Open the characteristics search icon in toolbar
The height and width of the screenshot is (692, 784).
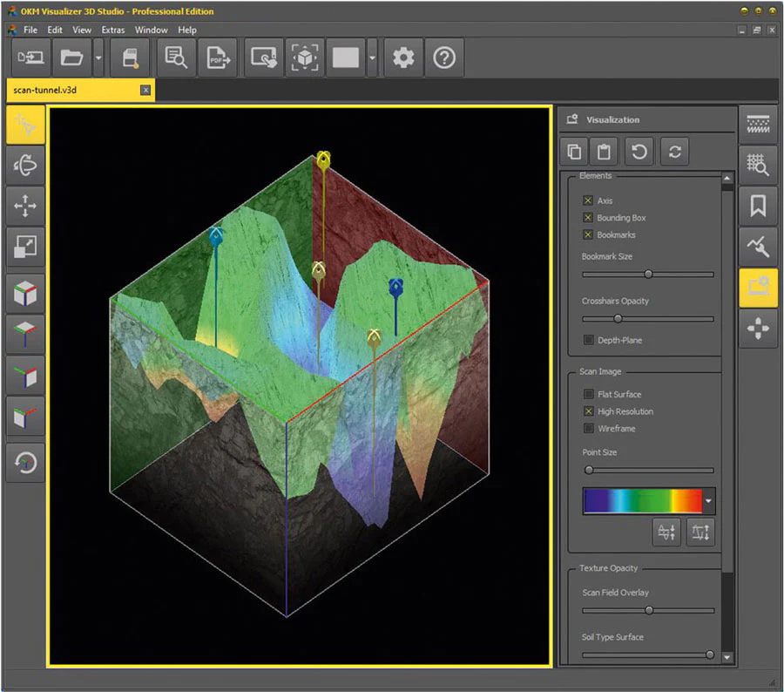(x=176, y=58)
